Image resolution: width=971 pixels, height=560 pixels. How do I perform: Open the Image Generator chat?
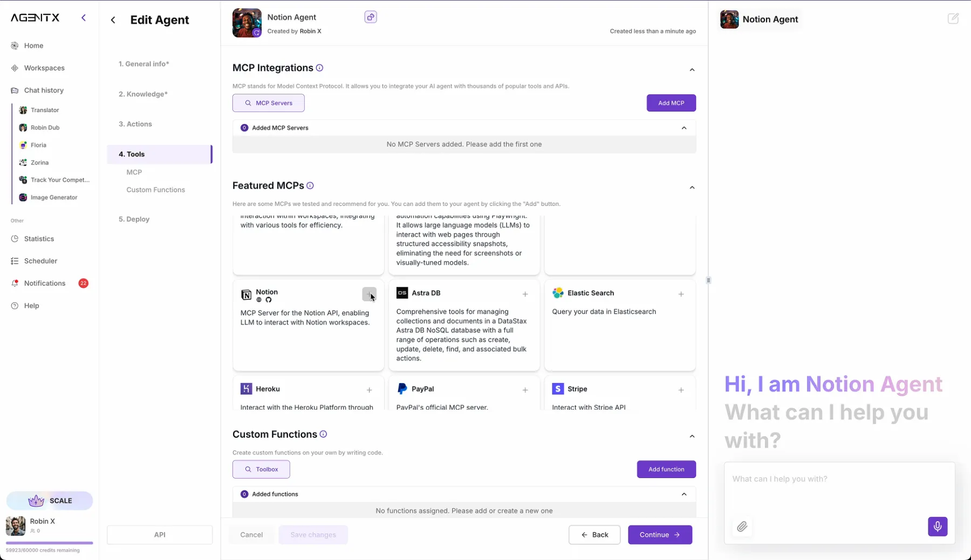pos(54,197)
